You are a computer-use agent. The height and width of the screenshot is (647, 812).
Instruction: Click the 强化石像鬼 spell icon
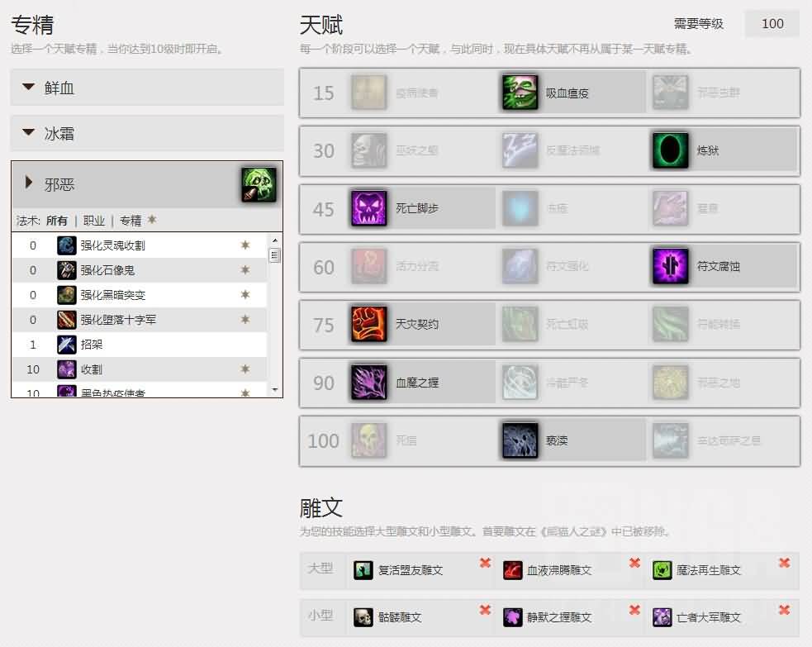click(x=67, y=270)
